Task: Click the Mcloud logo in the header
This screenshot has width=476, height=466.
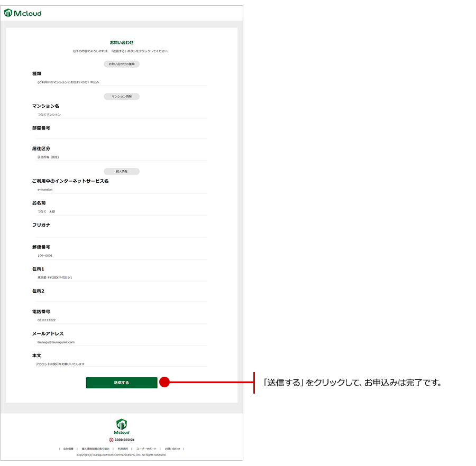Action: (x=23, y=13)
